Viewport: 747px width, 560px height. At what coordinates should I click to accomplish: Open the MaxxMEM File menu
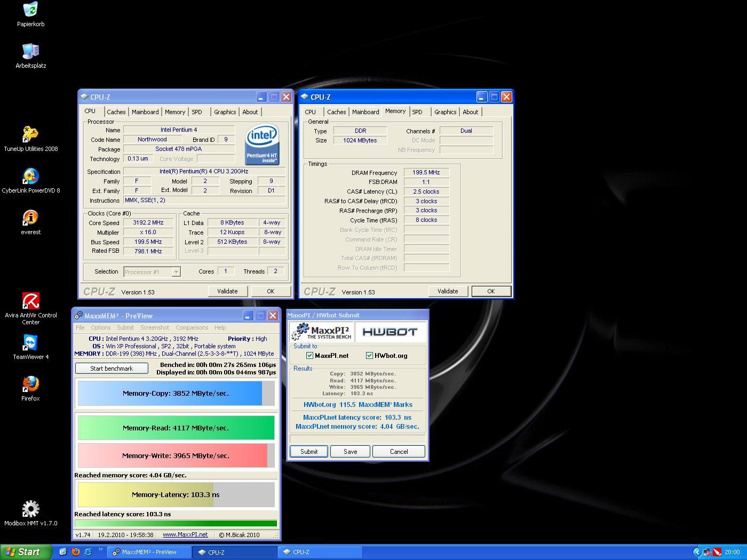[x=80, y=327]
